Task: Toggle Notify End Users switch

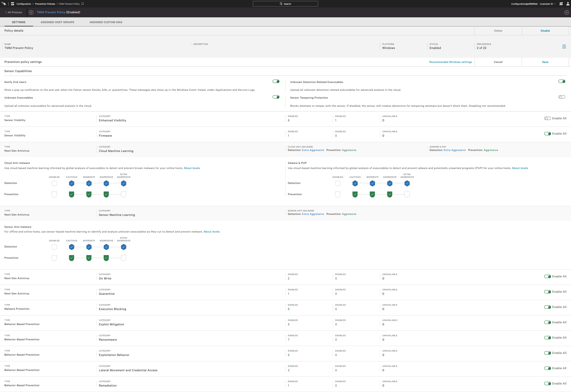Action: point(276,81)
